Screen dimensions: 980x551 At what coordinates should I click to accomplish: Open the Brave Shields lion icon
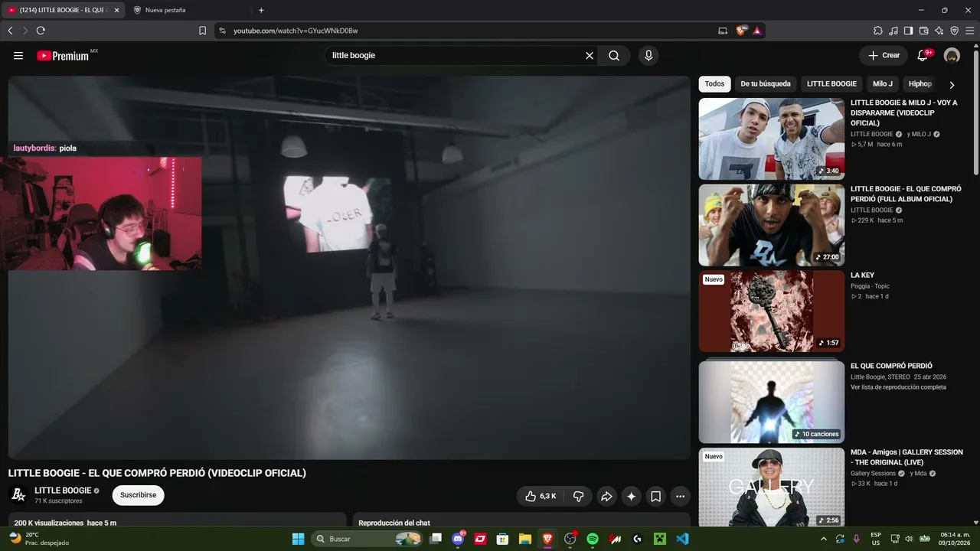pyautogui.click(x=740, y=31)
